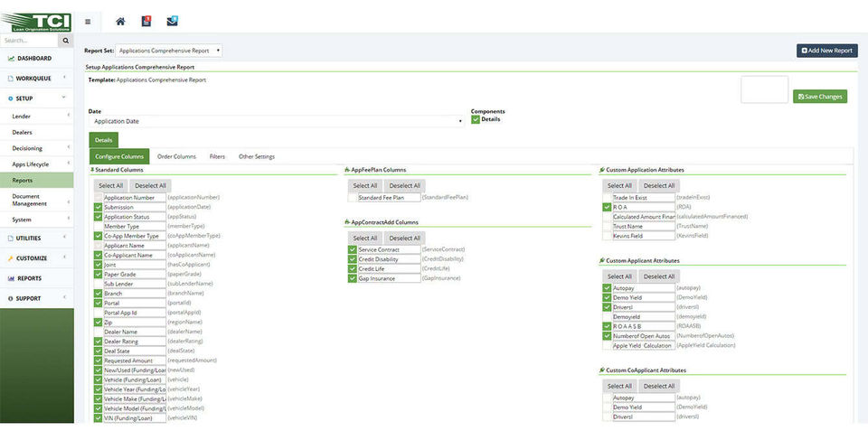This screenshot has width=868, height=440.
Task: Expand the Document Management submenu
Action: click(69, 202)
